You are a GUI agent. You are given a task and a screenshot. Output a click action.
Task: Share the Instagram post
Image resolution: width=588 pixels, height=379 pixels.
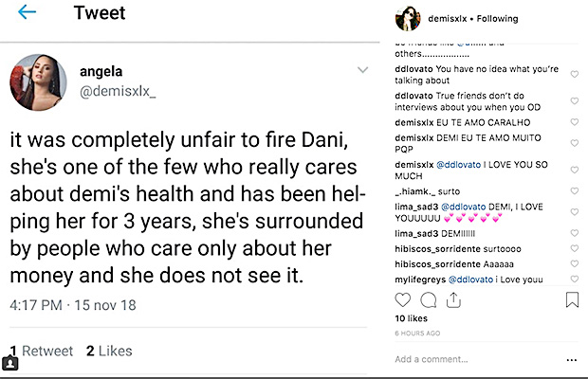pos(452,300)
